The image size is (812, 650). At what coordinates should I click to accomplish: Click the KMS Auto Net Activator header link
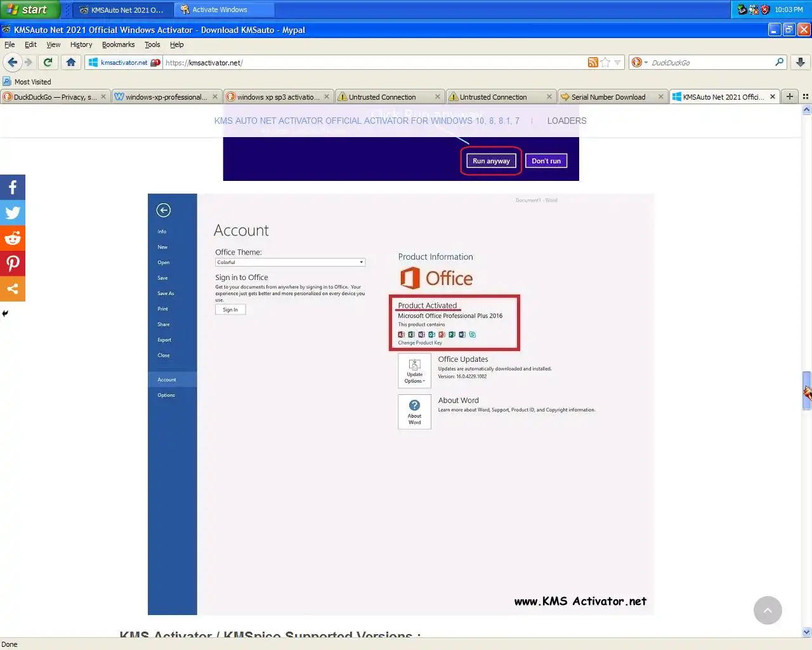click(367, 121)
